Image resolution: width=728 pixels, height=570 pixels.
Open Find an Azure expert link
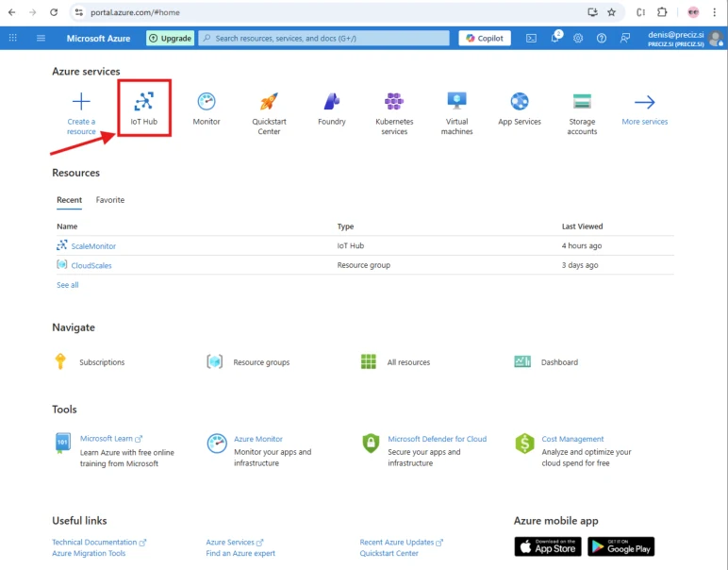240,553
